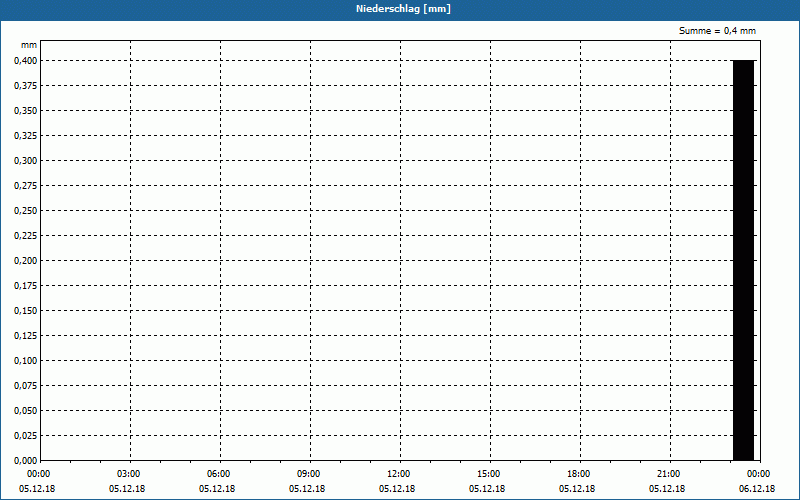This screenshot has height=500, width=800.
Task: Click the 06:00 time axis label
Action: pyautogui.click(x=218, y=474)
